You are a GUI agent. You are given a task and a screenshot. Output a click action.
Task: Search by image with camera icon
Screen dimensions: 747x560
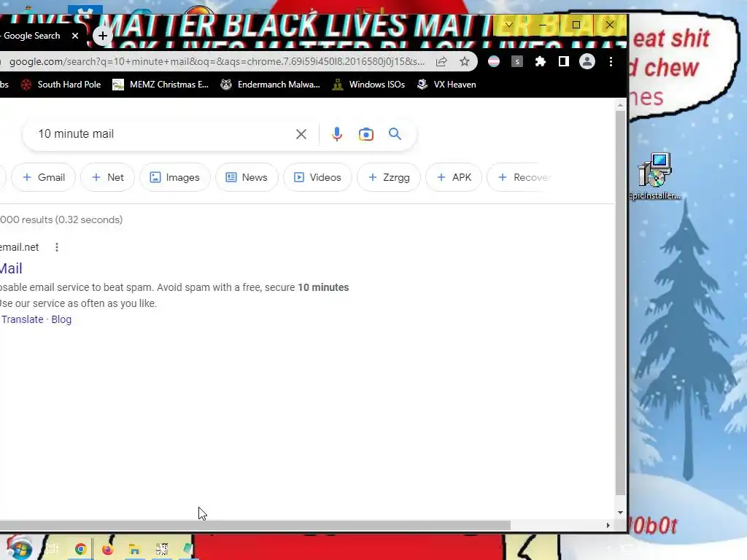pyautogui.click(x=366, y=134)
